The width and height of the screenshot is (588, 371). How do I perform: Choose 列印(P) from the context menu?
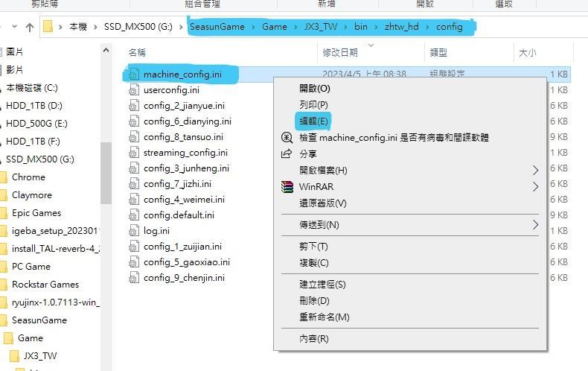(x=313, y=105)
